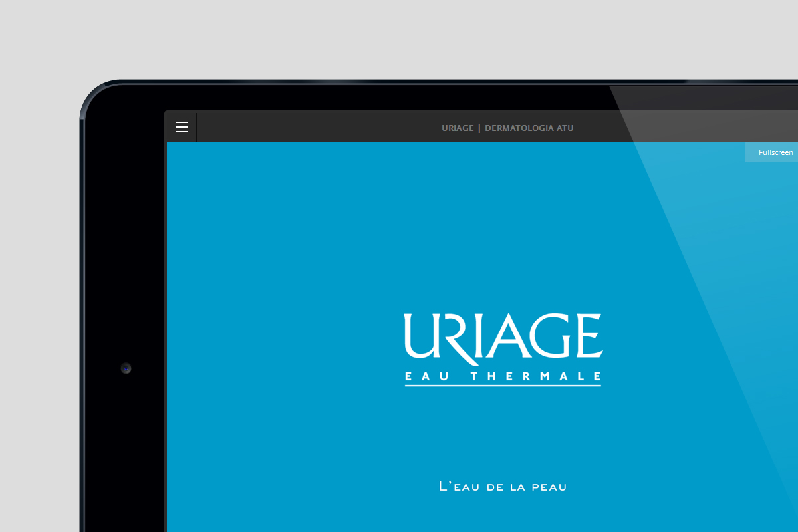The height and width of the screenshot is (532, 798).
Task: Tap the tablet's front camera lens
Action: [x=126, y=368]
